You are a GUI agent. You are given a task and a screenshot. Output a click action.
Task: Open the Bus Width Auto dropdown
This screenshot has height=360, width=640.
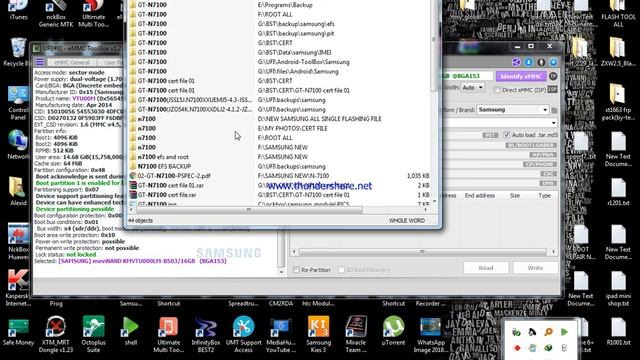[x=473, y=88]
